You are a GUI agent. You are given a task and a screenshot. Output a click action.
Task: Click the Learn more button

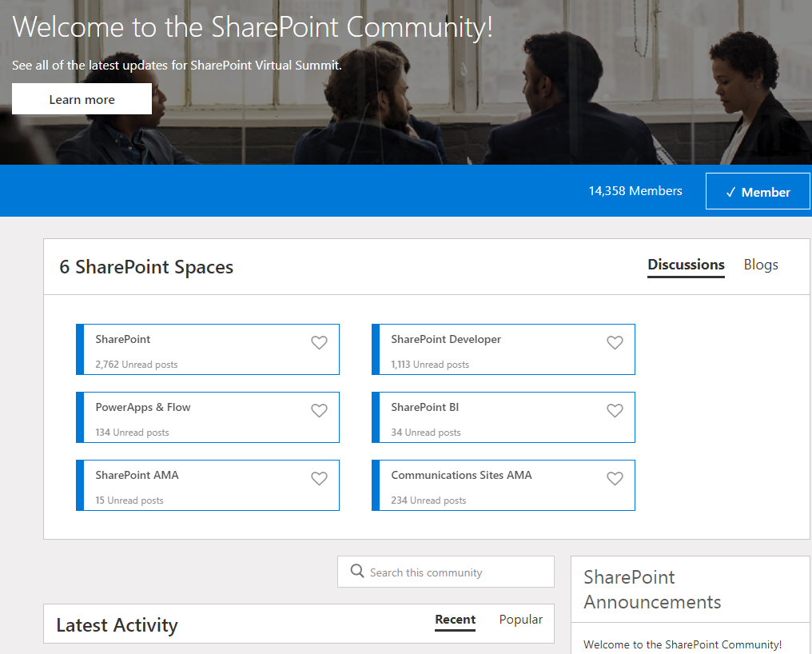click(82, 98)
